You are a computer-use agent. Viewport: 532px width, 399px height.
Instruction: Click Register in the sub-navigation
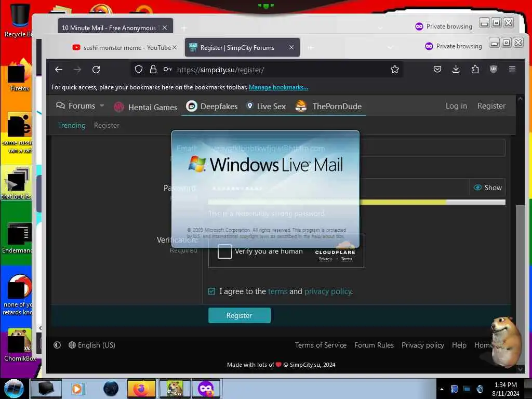tap(107, 125)
